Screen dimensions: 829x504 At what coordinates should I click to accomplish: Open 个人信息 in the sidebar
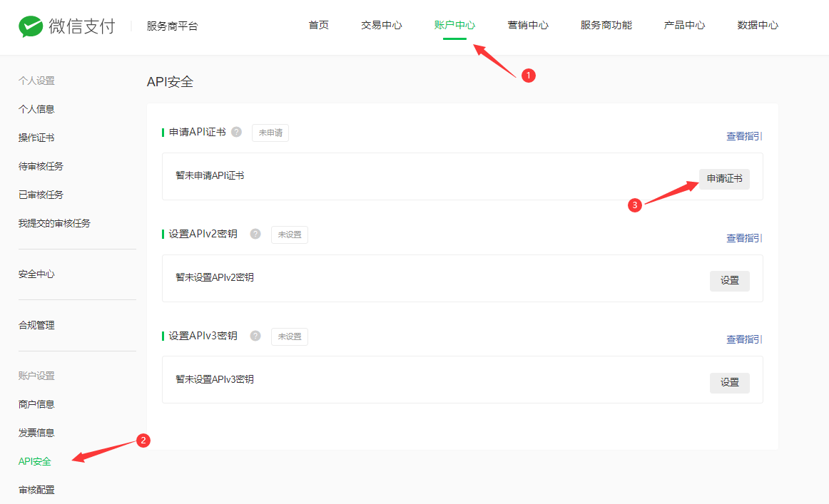[x=36, y=109]
